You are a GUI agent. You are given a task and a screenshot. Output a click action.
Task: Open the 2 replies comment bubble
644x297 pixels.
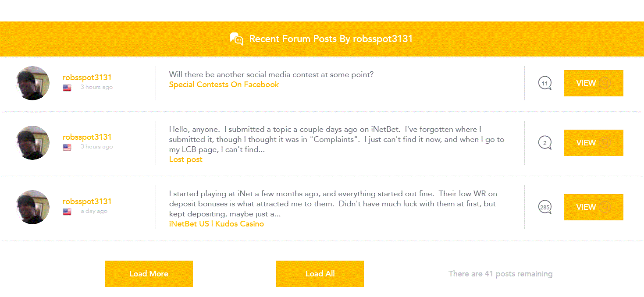pyautogui.click(x=545, y=143)
